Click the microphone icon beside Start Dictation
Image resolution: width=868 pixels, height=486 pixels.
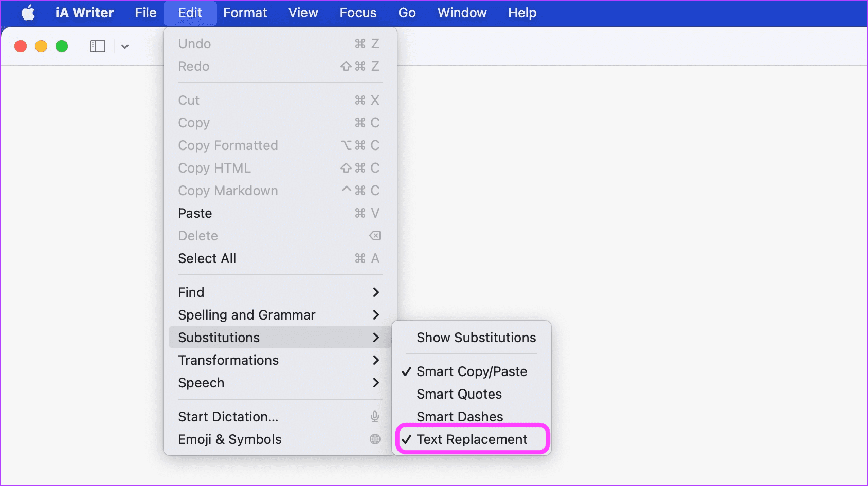[375, 417]
